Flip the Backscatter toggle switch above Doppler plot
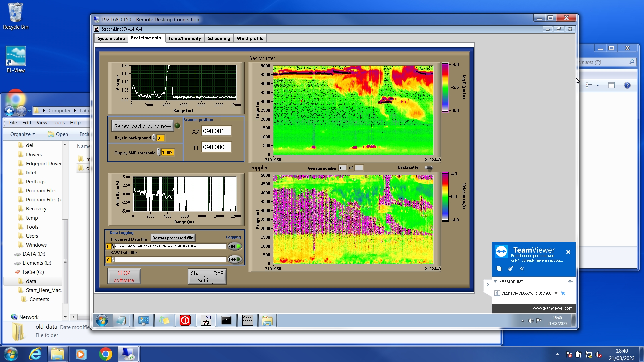Image resolution: width=644 pixels, height=362 pixels. click(428, 168)
